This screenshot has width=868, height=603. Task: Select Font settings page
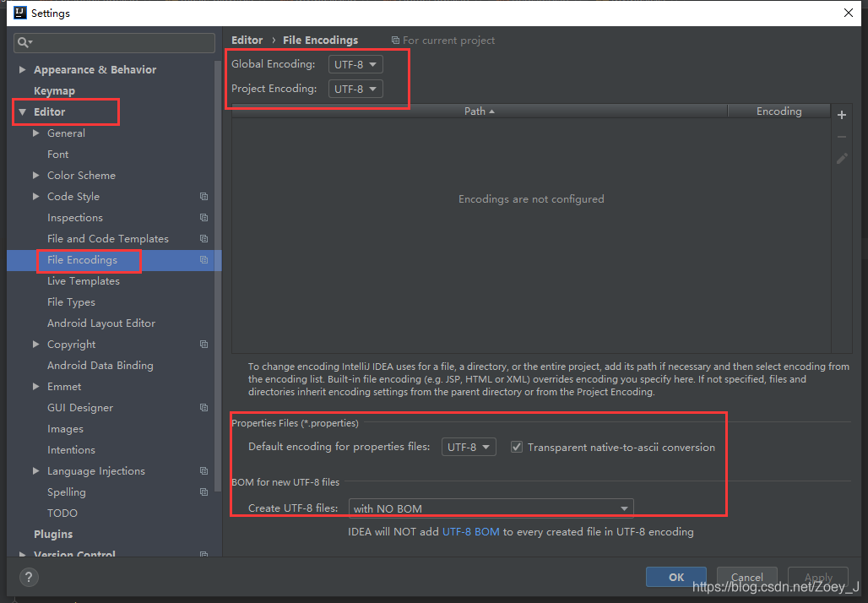point(58,155)
